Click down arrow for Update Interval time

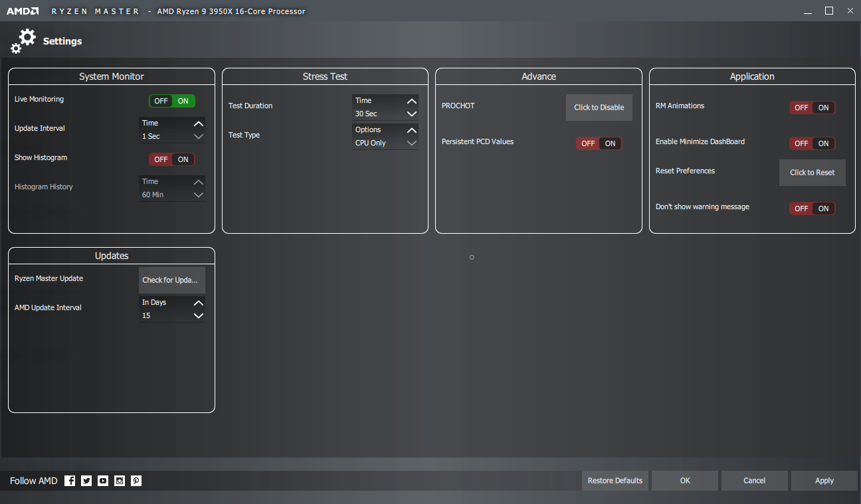pyautogui.click(x=198, y=137)
